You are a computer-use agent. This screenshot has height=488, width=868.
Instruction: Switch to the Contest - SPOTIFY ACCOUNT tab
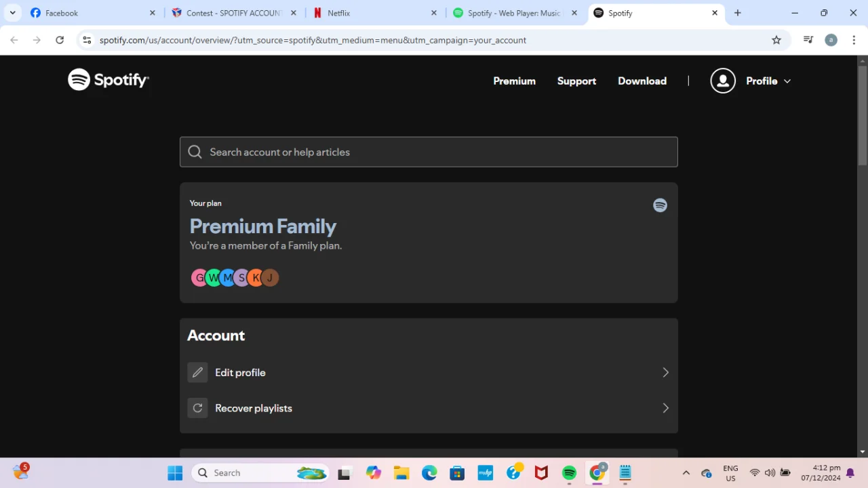(234, 13)
